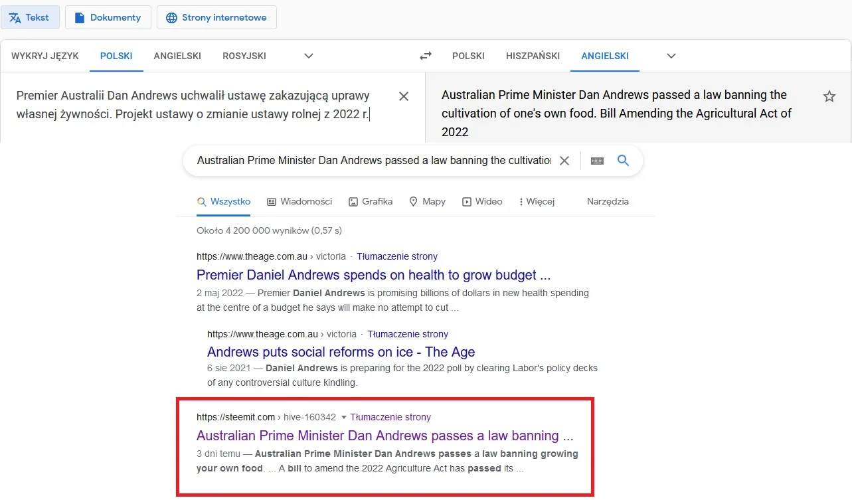Select ANGIELSKI as target language

(x=605, y=56)
